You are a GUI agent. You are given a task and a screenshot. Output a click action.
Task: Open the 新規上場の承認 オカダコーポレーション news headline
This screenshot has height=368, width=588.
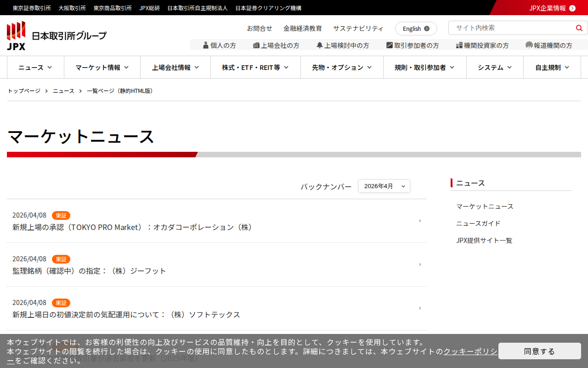tap(133, 227)
